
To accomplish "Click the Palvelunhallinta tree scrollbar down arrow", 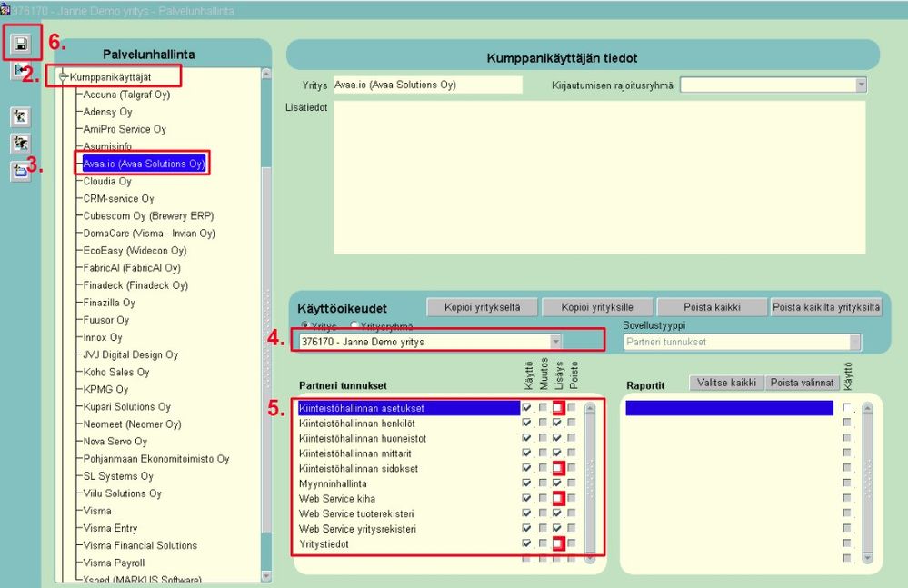I will [x=266, y=576].
